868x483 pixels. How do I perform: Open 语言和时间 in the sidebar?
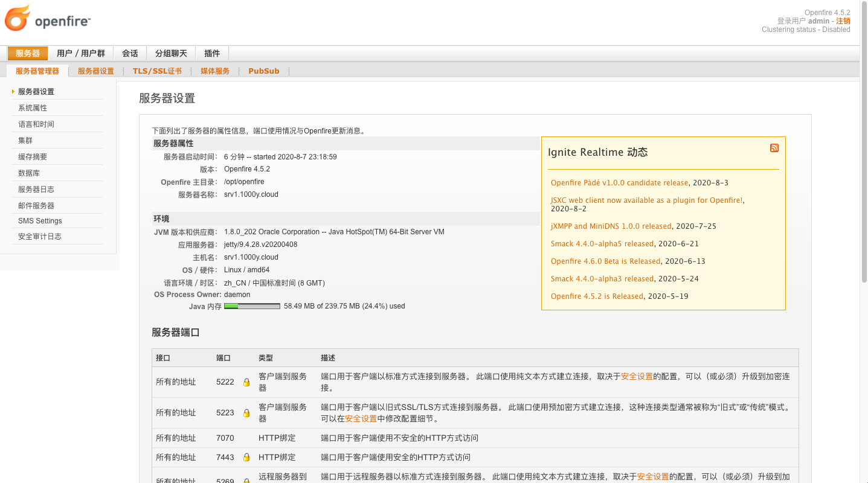[x=36, y=124]
